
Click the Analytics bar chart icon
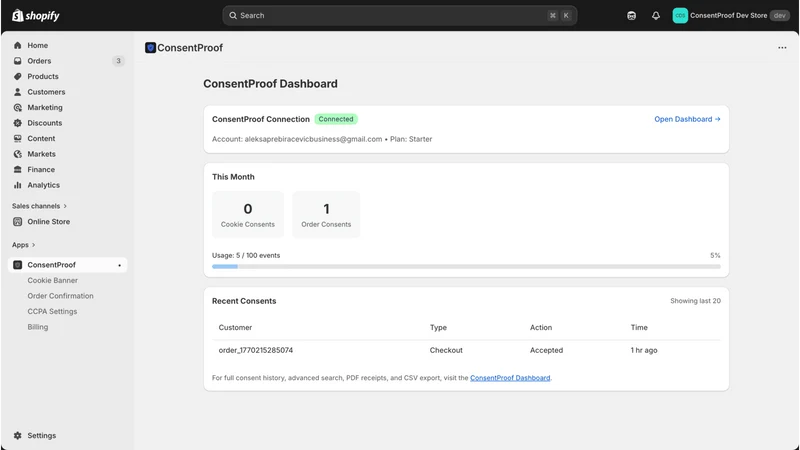[x=17, y=185]
